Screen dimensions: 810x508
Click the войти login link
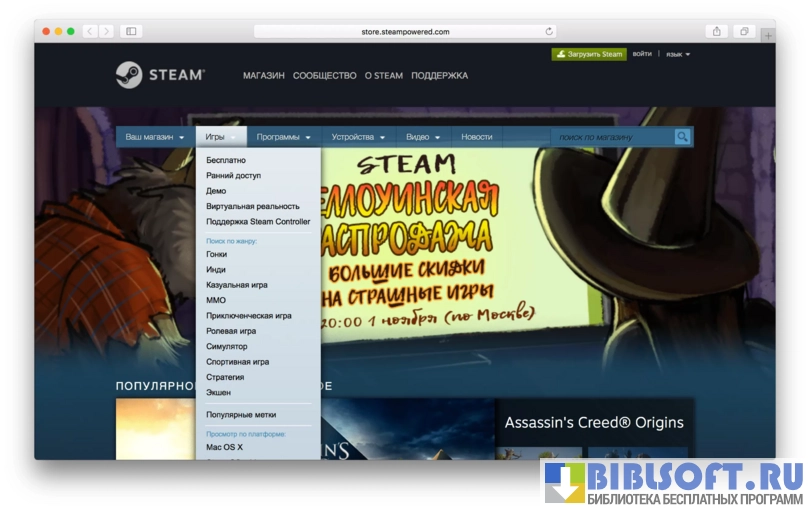(642, 54)
